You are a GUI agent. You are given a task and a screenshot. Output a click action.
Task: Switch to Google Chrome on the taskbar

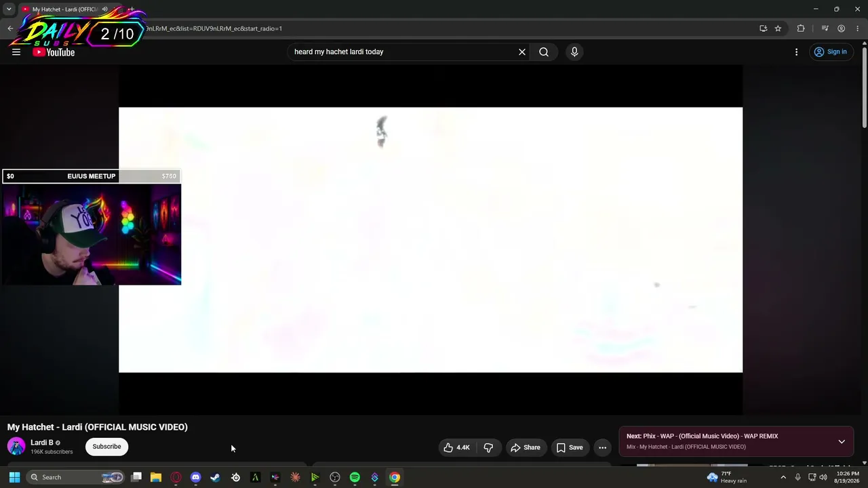[x=395, y=477]
